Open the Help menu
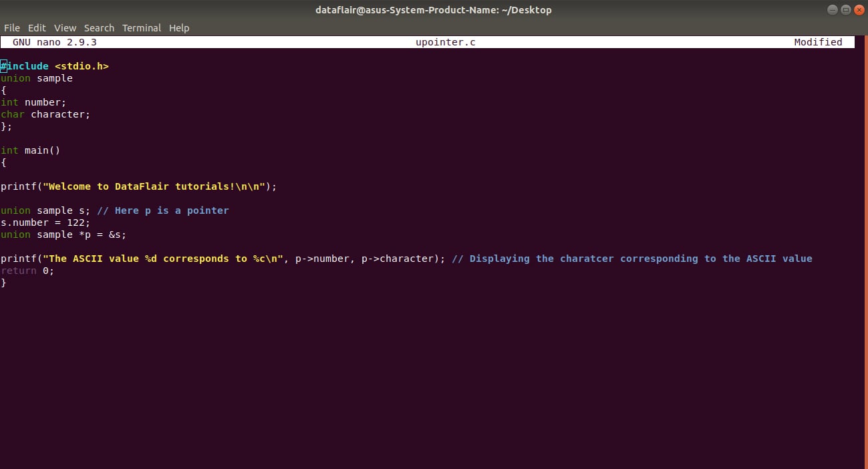The image size is (868, 469). pos(179,28)
